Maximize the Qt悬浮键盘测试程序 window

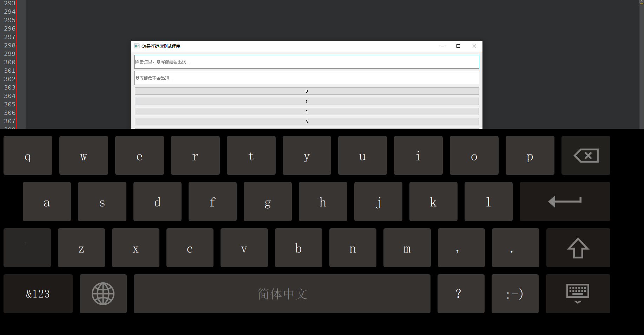click(x=458, y=46)
